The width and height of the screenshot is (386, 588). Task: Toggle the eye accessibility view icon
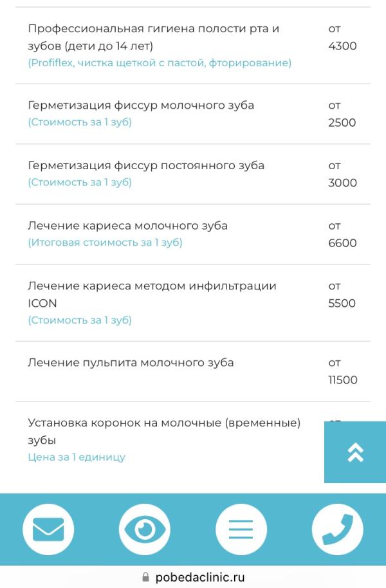click(145, 529)
